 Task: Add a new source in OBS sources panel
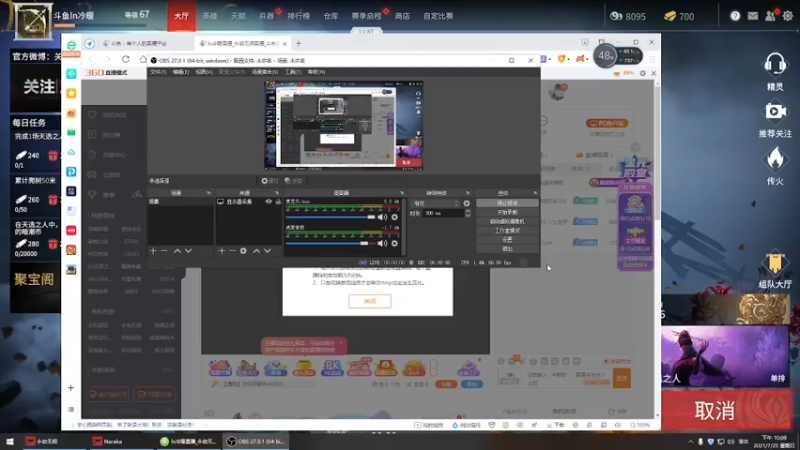[221, 251]
